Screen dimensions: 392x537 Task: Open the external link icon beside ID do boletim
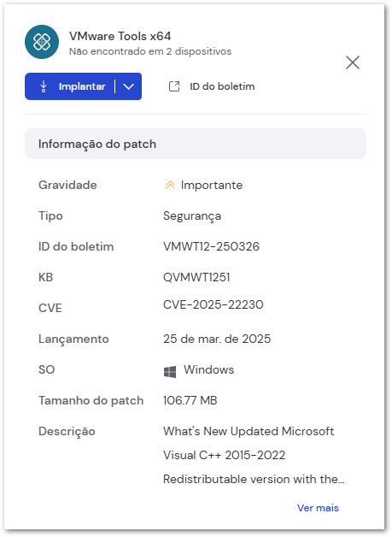pyautogui.click(x=174, y=86)
